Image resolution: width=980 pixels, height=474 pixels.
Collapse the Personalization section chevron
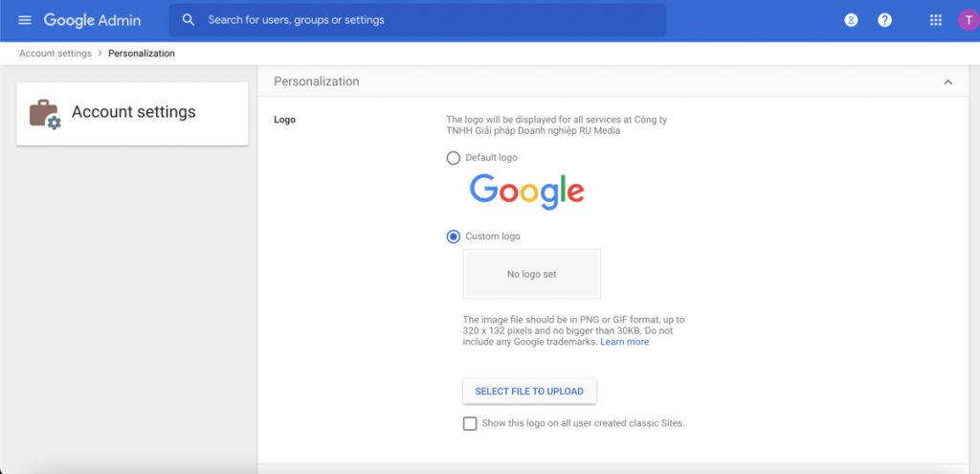(948, 82)
